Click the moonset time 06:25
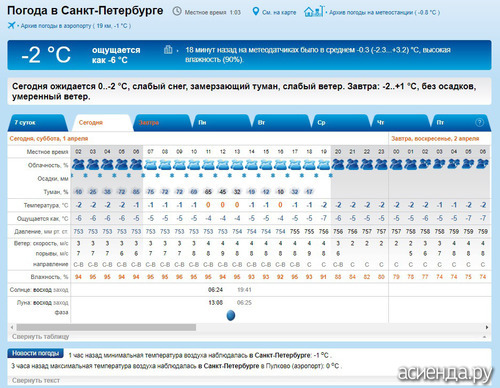500x388 pixels. [244, 303]
